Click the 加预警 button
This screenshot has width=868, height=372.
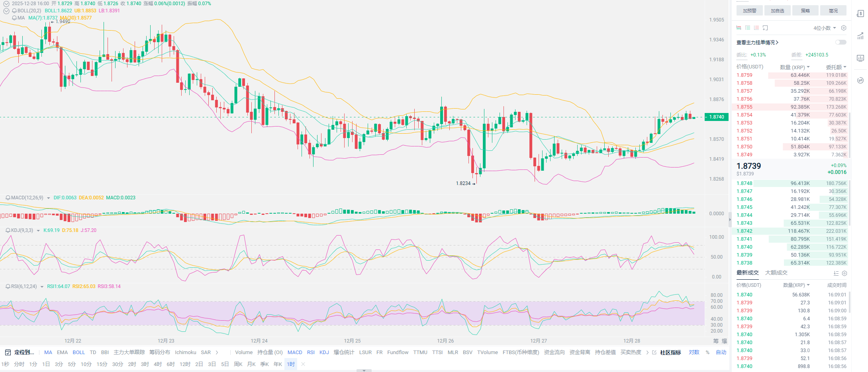(749, 11)
